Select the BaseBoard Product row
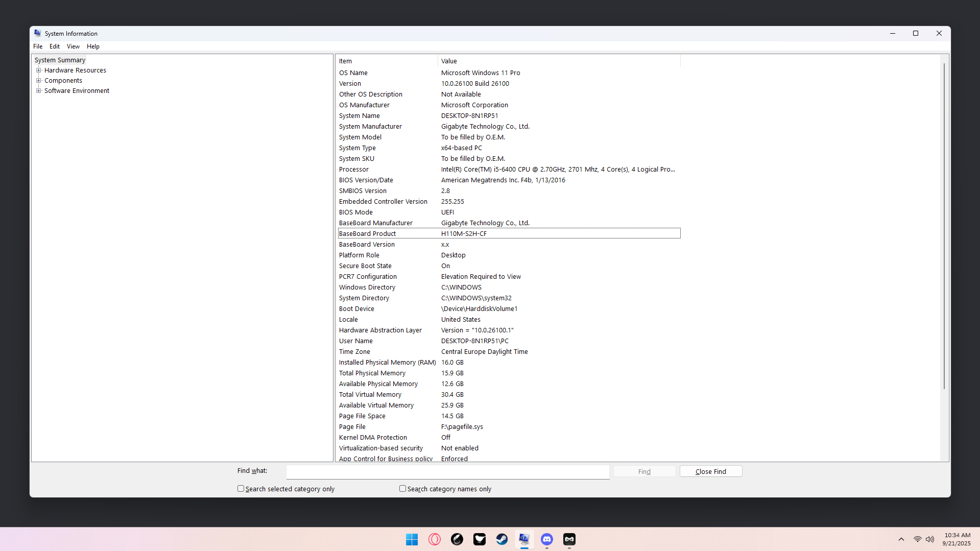The height and width of the screenshot is (551, 980). tap(509, 234)
